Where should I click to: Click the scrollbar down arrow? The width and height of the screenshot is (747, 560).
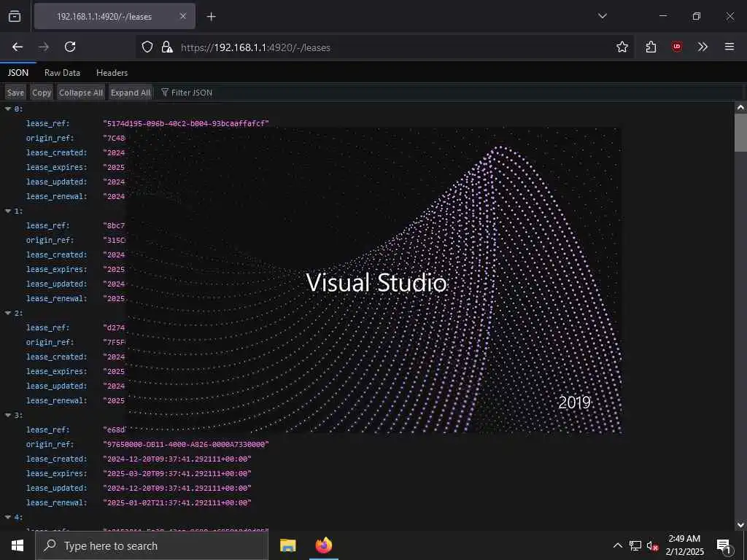[x=740, y=525]
